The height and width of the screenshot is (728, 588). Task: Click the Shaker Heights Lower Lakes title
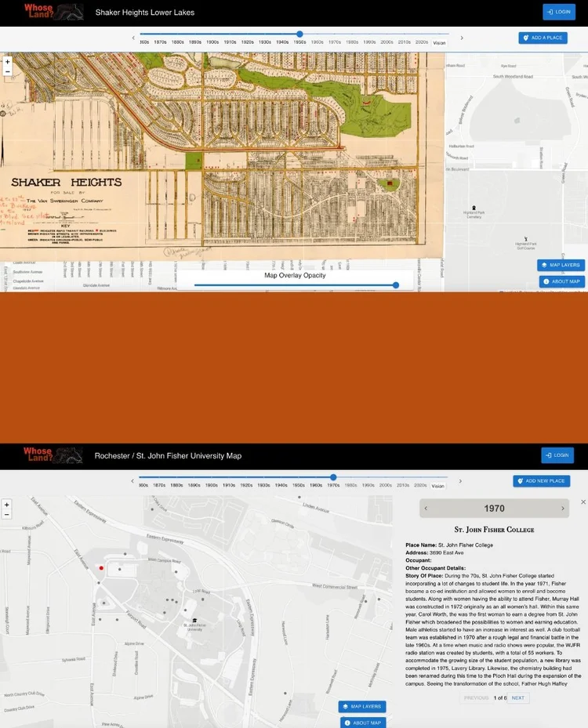point(145,13)
